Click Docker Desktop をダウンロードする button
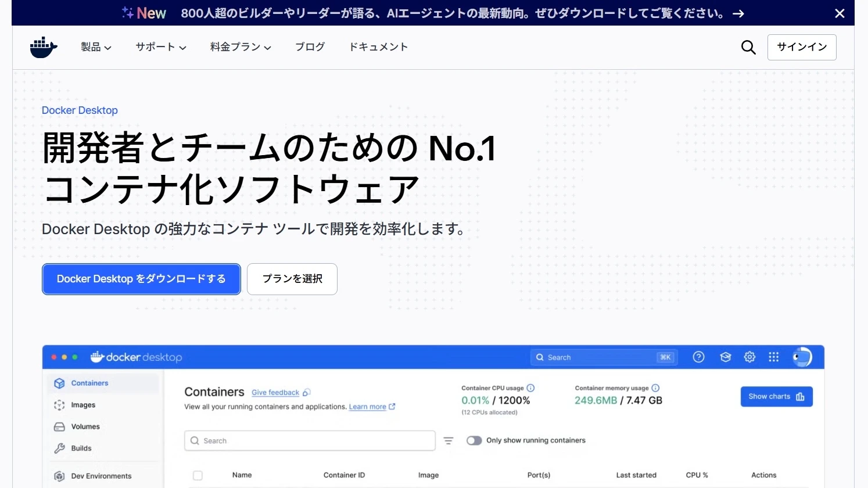Viewport: 868px width, 488px height. coord(141,279)
